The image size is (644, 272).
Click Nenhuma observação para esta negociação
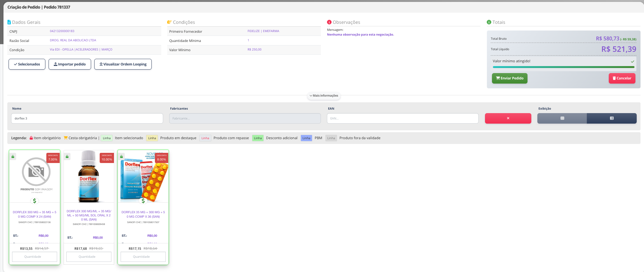point(360,35)
